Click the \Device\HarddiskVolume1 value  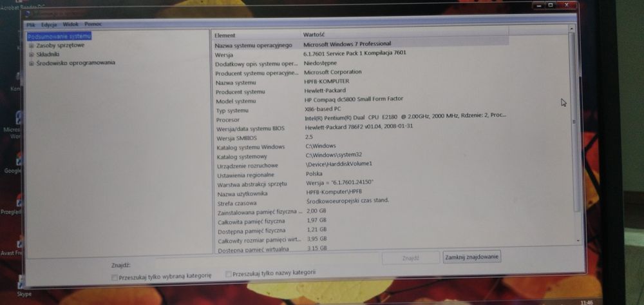click(339, 164)
